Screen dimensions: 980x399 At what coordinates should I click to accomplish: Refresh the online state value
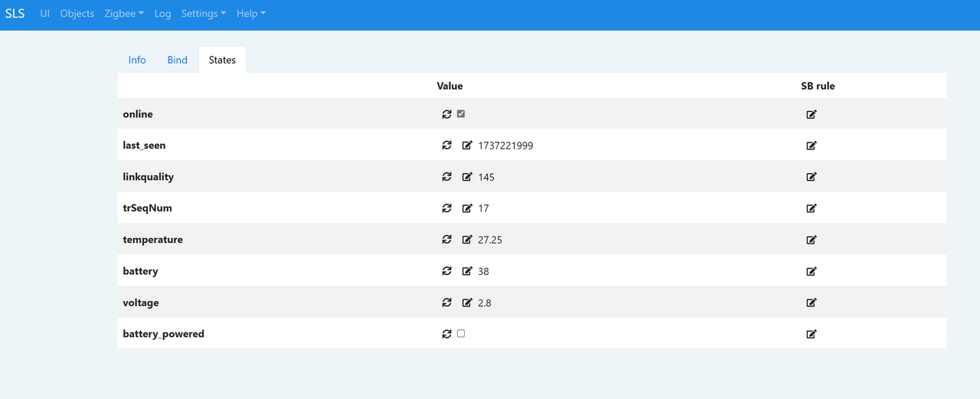click(446, 114)
